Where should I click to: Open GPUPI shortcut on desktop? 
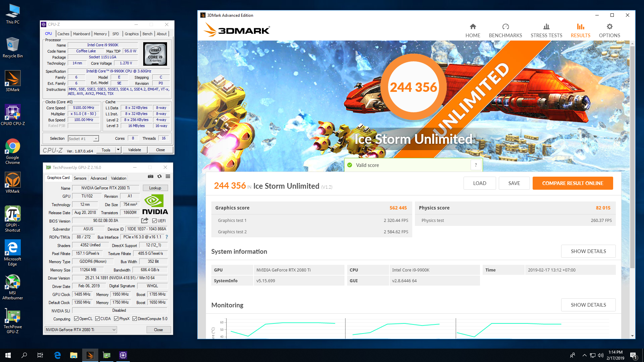coord(13,219)
